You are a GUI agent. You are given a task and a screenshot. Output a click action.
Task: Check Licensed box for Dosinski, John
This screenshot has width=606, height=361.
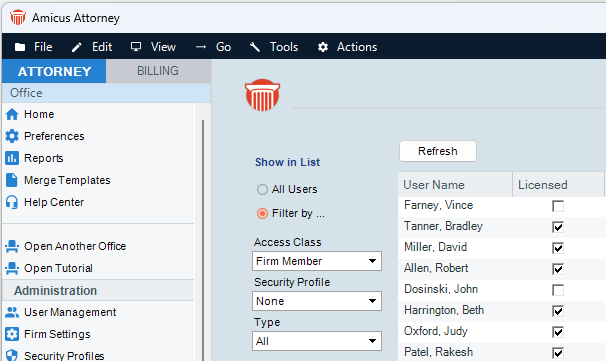pos(558,290)
